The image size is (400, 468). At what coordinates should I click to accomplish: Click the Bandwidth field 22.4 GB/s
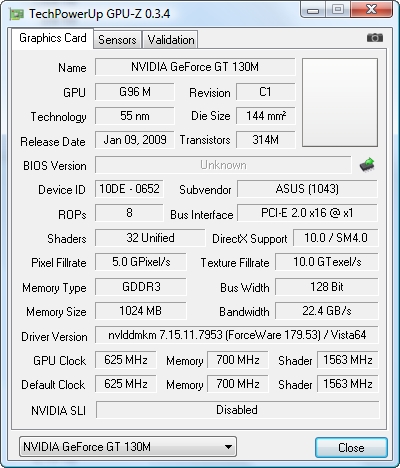[x=327, y=311]
